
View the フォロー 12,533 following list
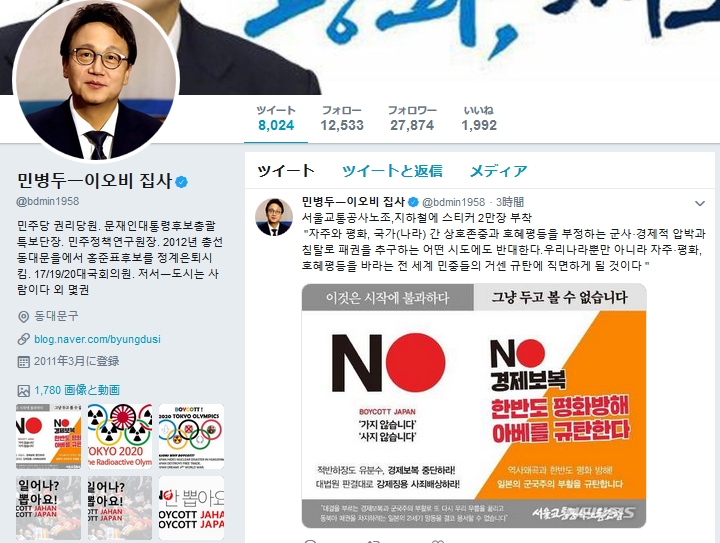(342, 118)
